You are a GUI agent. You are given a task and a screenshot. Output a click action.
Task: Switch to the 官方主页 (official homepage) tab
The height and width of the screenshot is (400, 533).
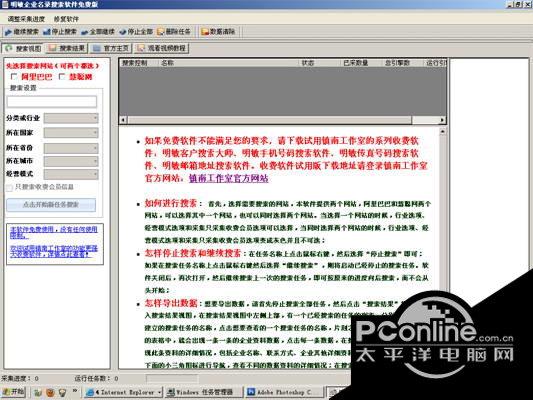(111, 48)
